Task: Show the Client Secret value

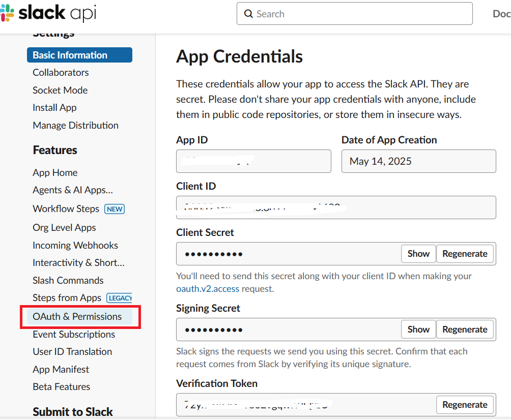Action: click(418, 254)
